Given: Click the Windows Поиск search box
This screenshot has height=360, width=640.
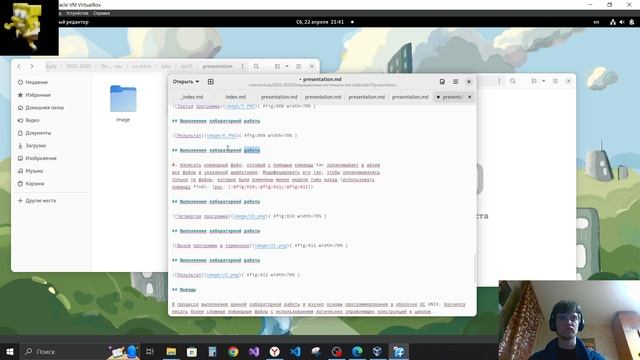Looking at the screenshot, I should (63, 351).
